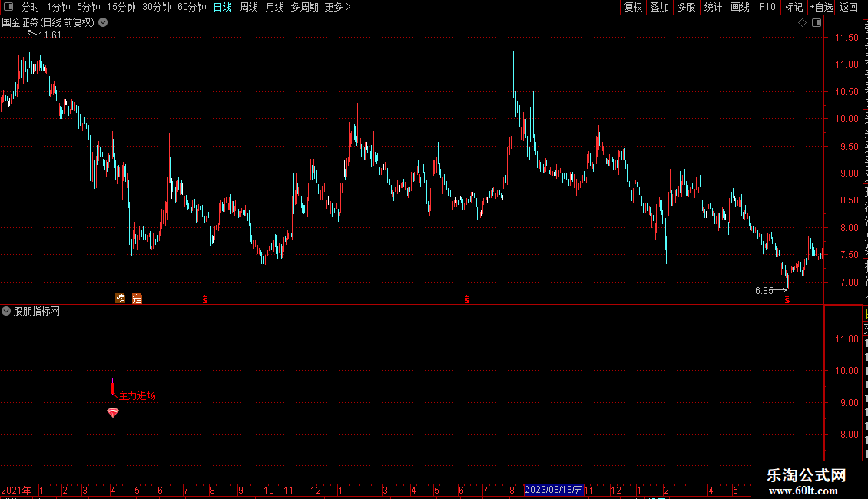Select the 60分钟 period
Viewport: 868px width, 499px height.
[x=192, y=7]
